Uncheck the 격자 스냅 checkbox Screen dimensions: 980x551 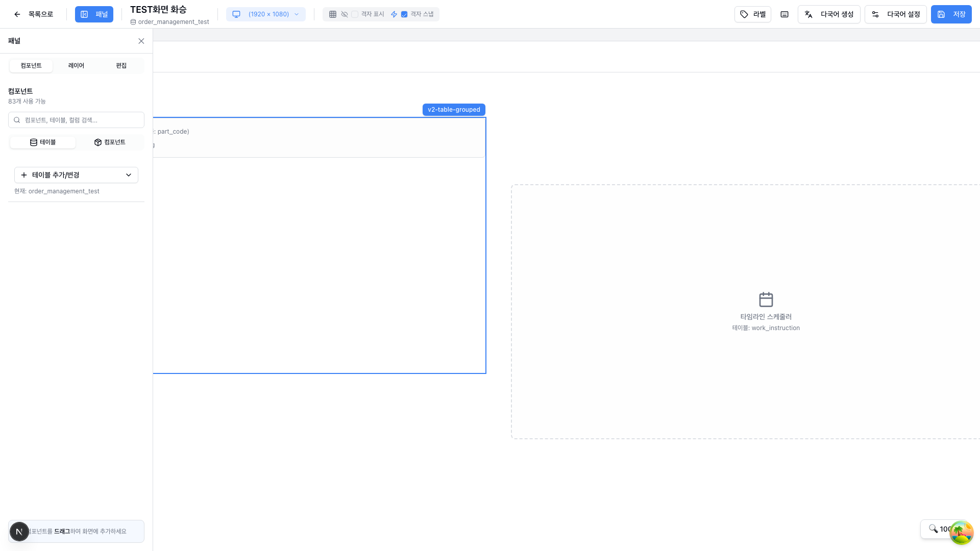click(x=404, y=14)
